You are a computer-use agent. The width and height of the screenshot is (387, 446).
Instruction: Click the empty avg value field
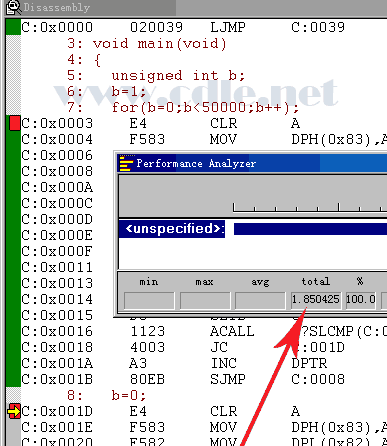tap(260, 300)
